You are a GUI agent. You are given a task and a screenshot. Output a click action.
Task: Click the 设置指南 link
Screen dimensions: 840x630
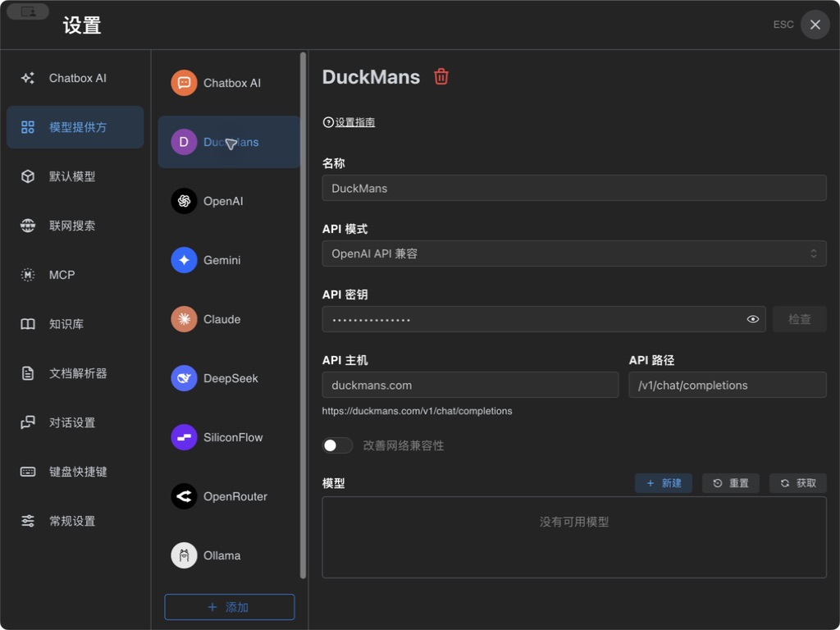pos(354,122)
